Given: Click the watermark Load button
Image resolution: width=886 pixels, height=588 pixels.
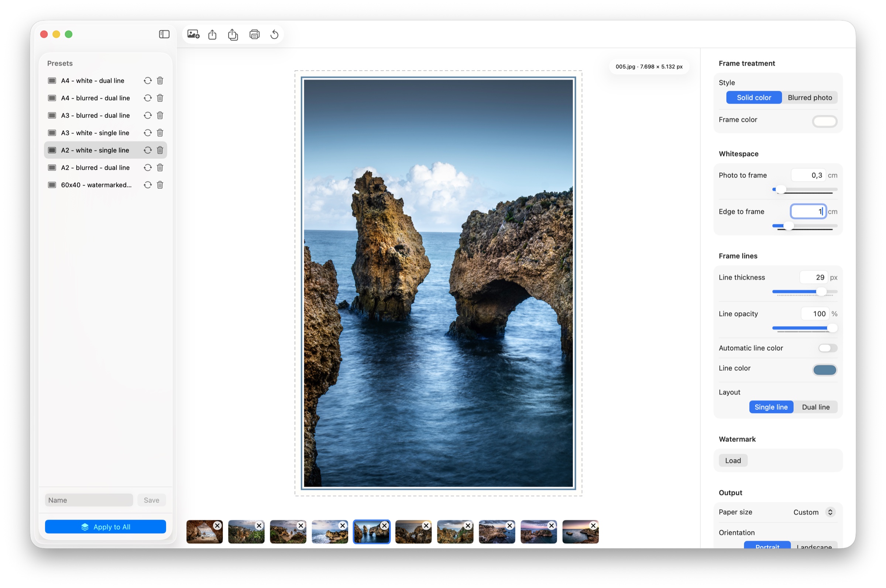Looking at the screenshot, I should (732, 460).
